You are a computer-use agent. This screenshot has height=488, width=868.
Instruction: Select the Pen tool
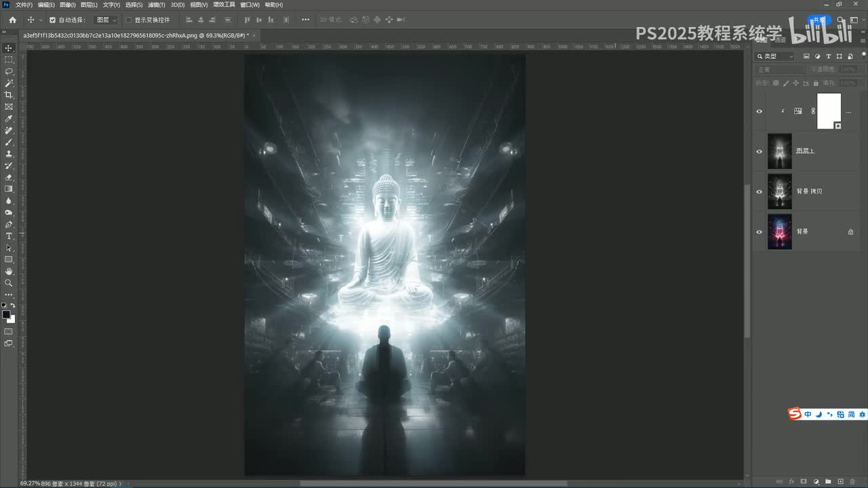click(x=9, y=224)
